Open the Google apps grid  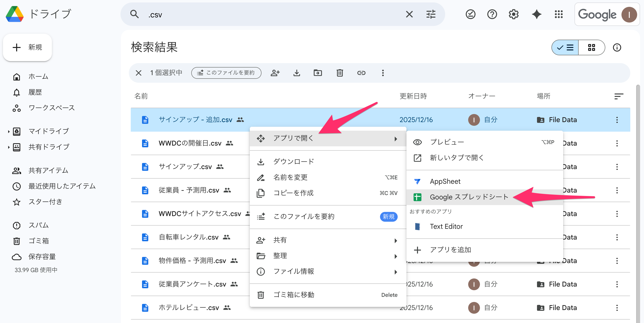(x=559, y=14)
